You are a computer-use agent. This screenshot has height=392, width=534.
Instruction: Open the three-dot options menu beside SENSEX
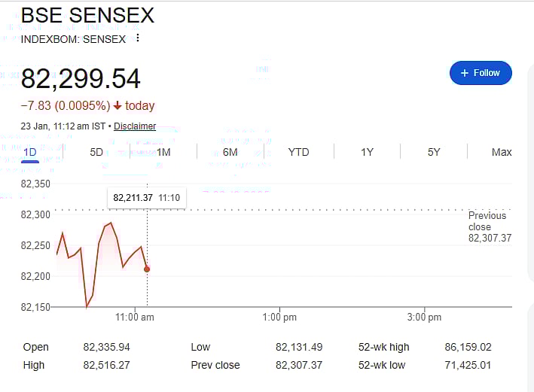(x=138, y=39)
